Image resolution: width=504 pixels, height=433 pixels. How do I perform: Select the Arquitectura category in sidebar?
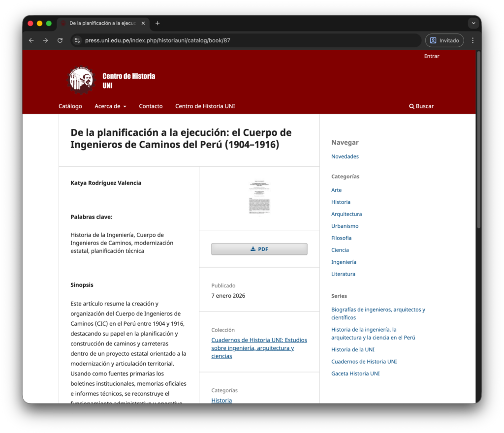346,214
